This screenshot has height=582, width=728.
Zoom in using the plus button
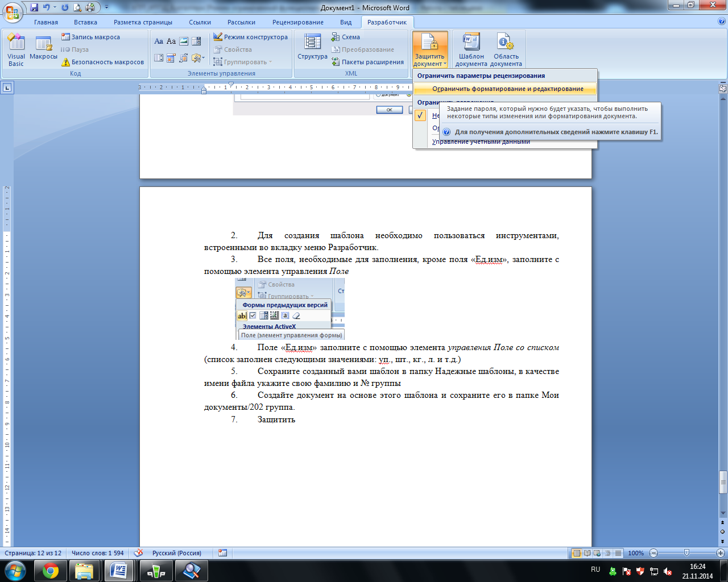[721, 553]
